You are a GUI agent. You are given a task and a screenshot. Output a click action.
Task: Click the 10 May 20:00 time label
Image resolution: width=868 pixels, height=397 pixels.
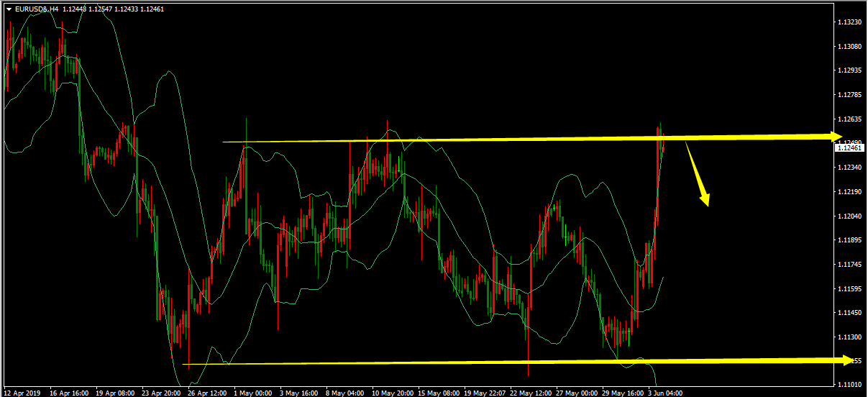tap(393, 393)
